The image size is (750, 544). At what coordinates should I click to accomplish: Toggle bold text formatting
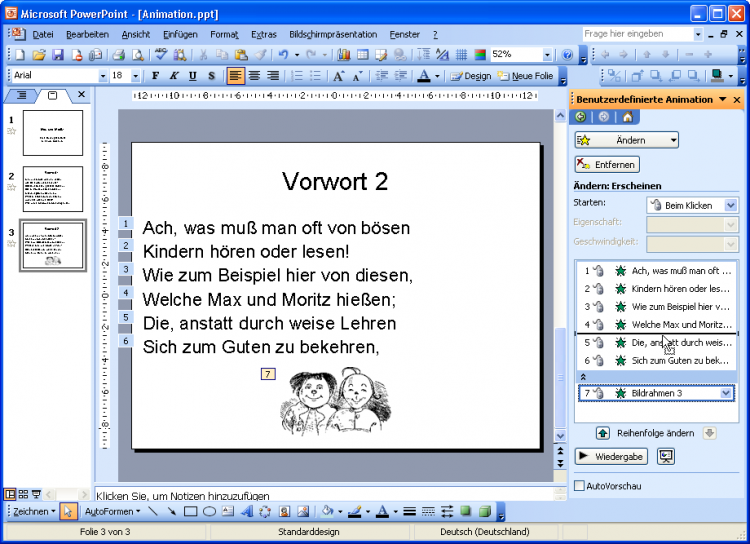155,76
